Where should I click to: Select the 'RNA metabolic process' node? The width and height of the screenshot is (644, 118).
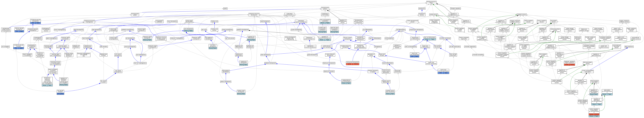tap(543, 55)
